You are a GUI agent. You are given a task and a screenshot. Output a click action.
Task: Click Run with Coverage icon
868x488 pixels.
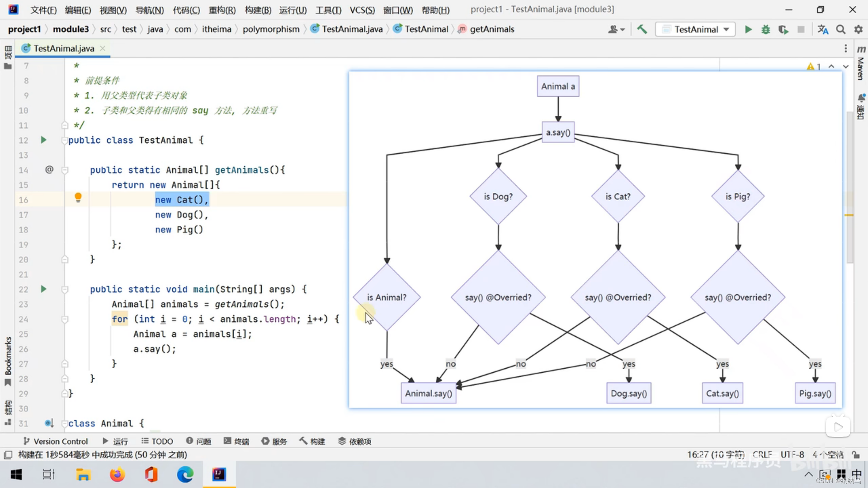(783, 29)
